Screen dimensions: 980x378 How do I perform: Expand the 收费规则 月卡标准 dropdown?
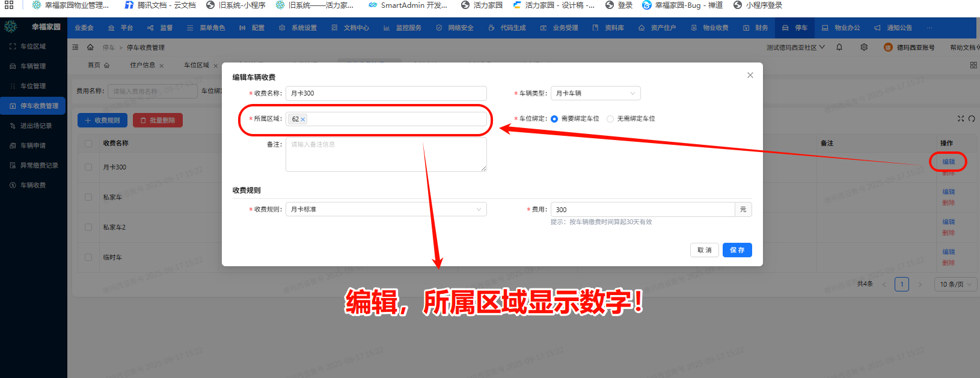(386, 209)
